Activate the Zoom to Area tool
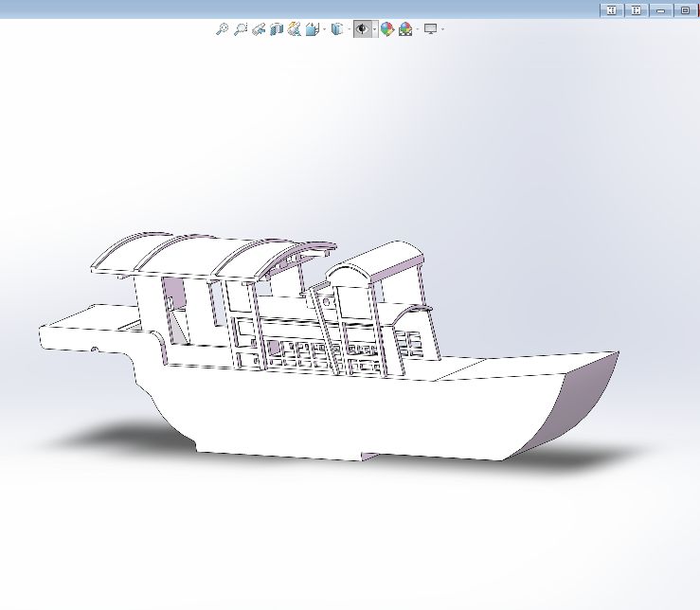This screenshot has height=610, width=700. coord(240,29)
